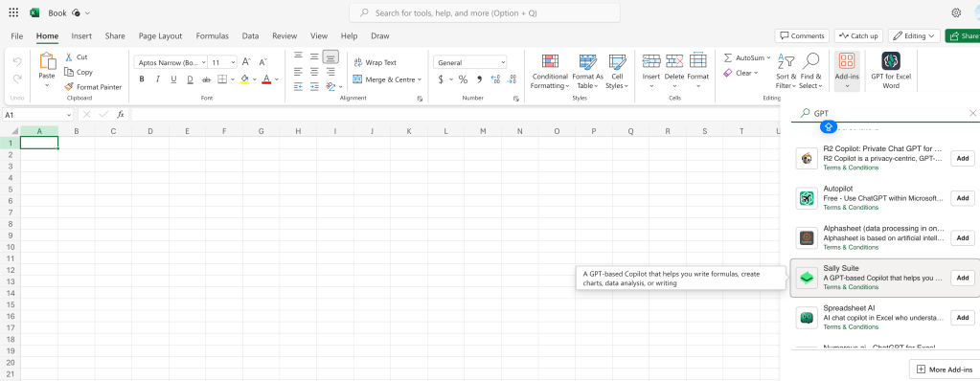The image size is (980, 381).
Task: Open the settings gear icon
Action: pyautogui.click(x=956, y=12)
